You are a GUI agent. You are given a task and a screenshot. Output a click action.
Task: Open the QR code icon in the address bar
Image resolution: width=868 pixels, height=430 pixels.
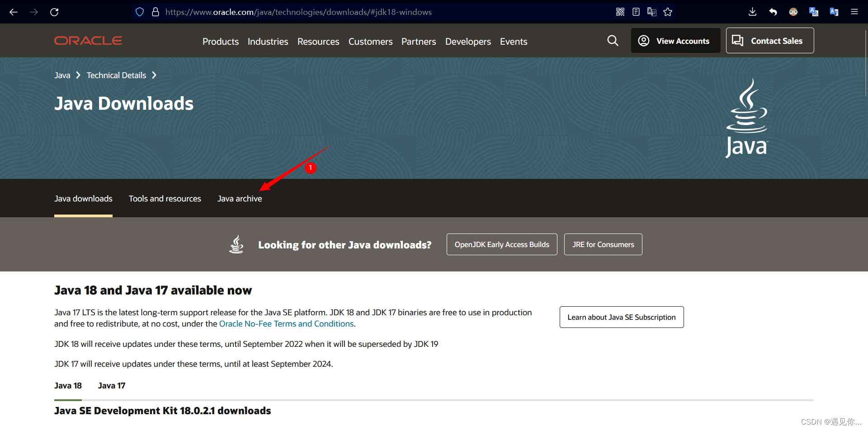point(620,12)
